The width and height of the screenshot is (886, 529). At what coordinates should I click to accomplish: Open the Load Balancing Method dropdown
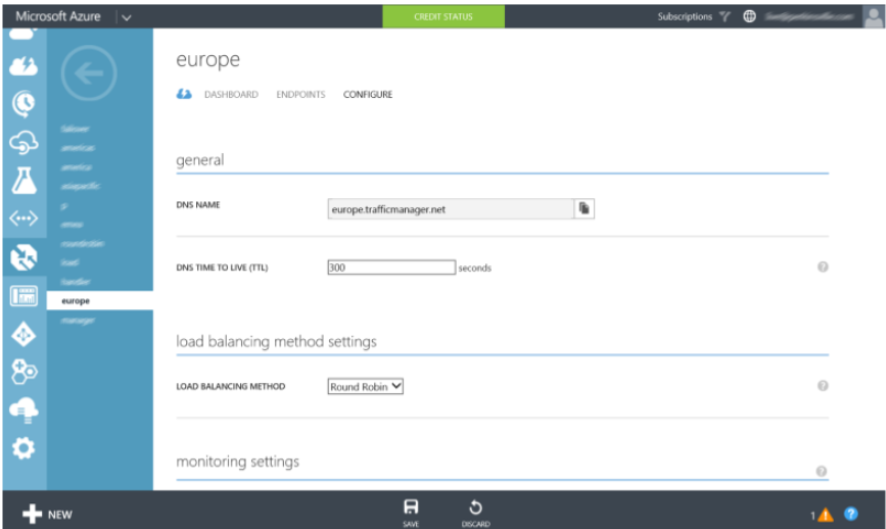[x=365, y=386]
